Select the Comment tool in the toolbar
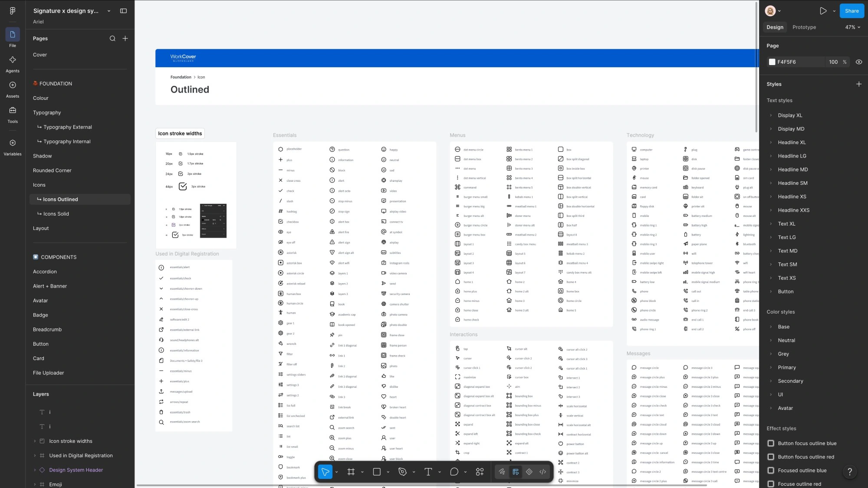This screenshot has width=868, height=488. tap(454, 472)
